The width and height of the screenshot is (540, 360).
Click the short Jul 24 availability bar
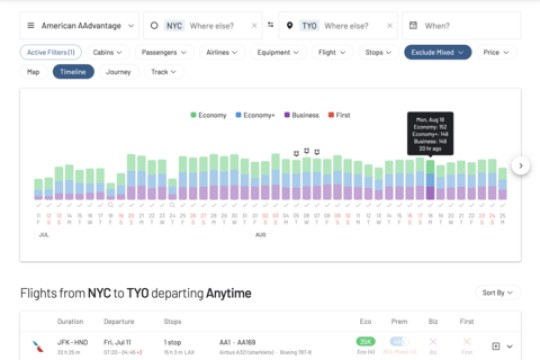(x=173, y=189)
